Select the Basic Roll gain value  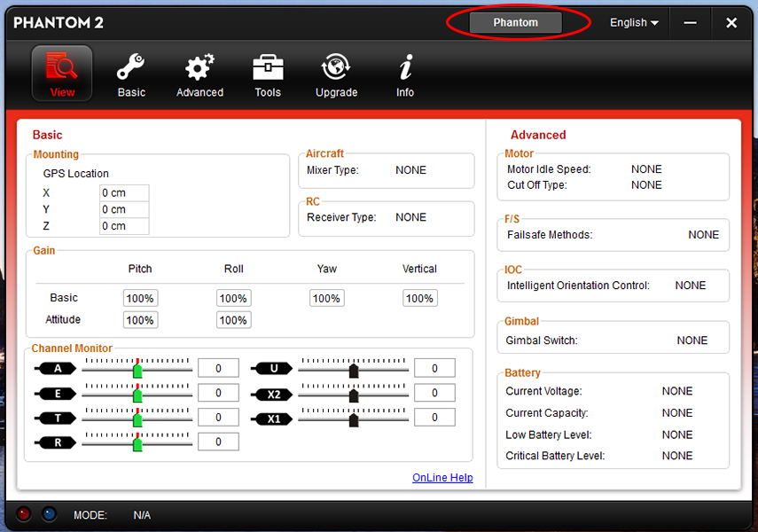click(x=233, y=299)
